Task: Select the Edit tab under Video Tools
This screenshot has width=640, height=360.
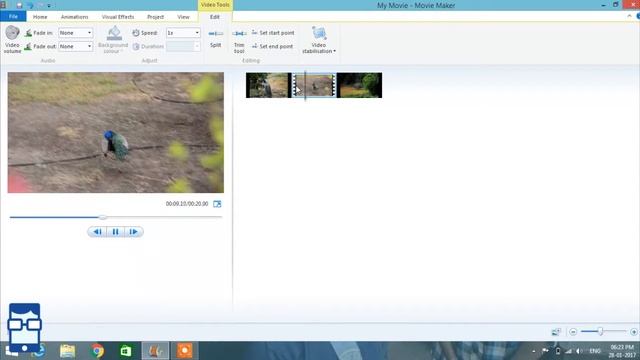Action: click(215, 17)
